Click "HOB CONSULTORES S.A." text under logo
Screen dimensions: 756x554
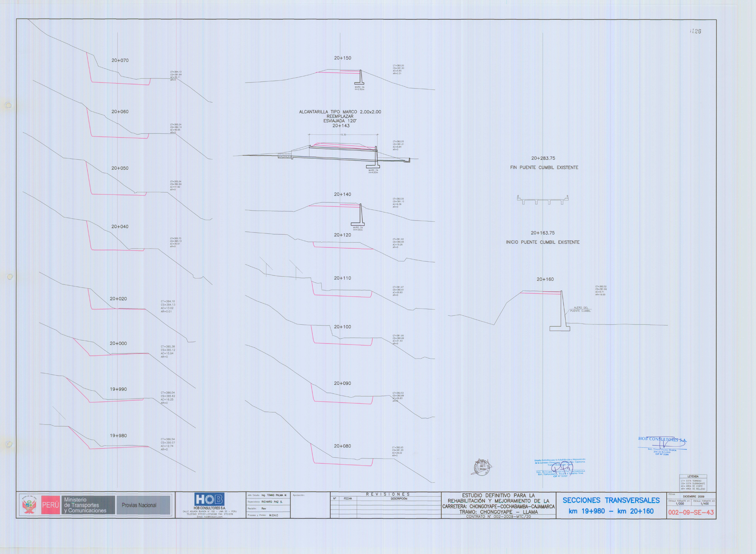point(209,508)
